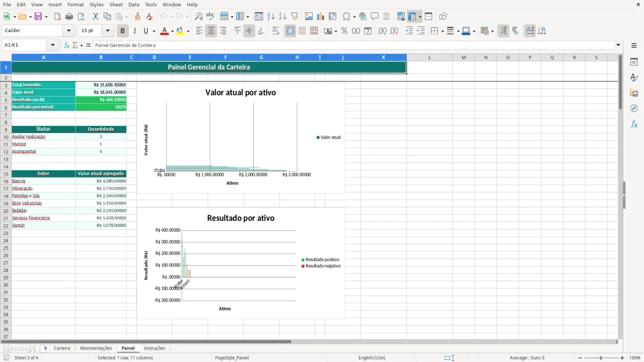Expand the font size dropdown
Viewport: 644px width, 362px height.
108,31
